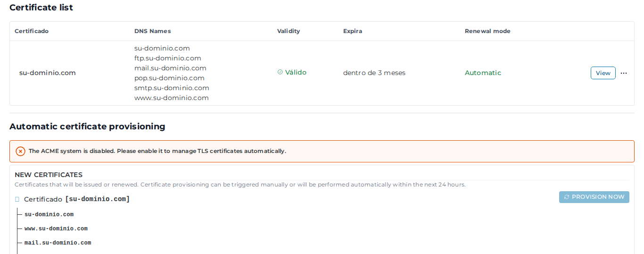
Task: Select www.su-dominio.com tree entry
Action: [x=56, y=229]
